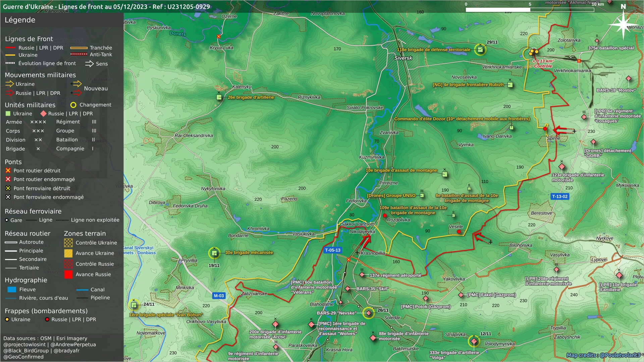Click the Frappes (bombardements) heading

(x=46, y=311)
